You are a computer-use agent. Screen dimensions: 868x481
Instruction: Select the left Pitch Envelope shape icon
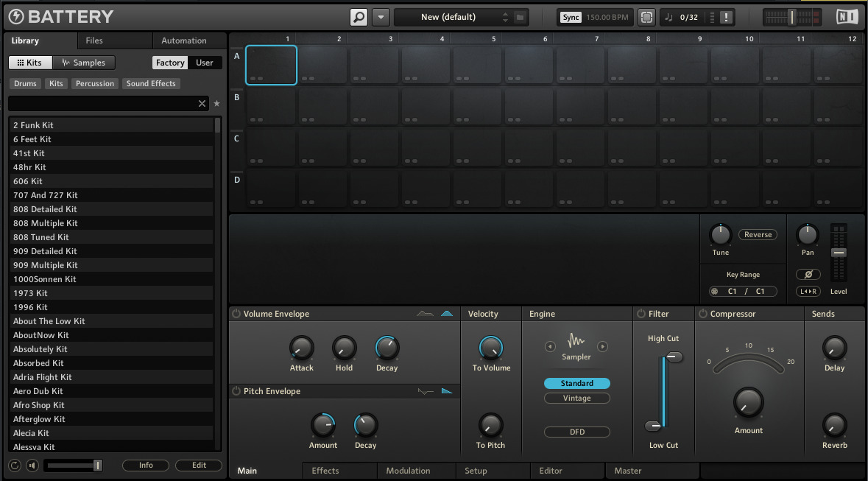[425, 391]
